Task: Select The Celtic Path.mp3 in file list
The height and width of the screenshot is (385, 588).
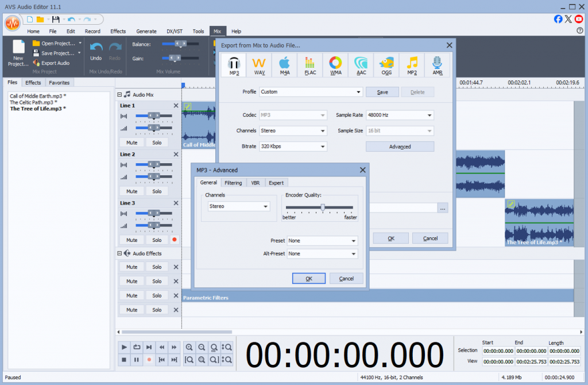Action: coord(33,102)
